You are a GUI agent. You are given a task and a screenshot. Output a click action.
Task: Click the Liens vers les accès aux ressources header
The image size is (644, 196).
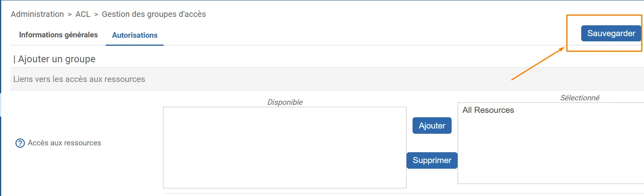pyautogui.click(x=79, y=79)
